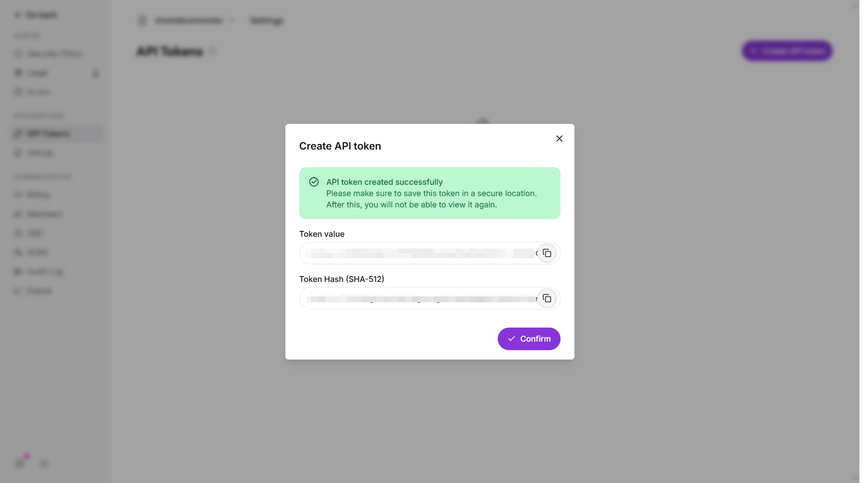Click the Settings breadcrumb link
The height and width of the screenshot is (483, 868).
click(x=266, y=21)
